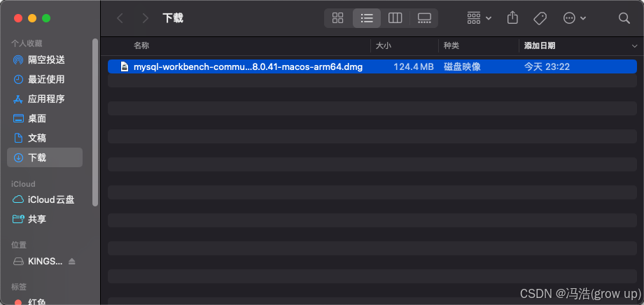Open 应用程序 in sidebar
Viewport: 644px width, 305px height.
pos(45,99)
